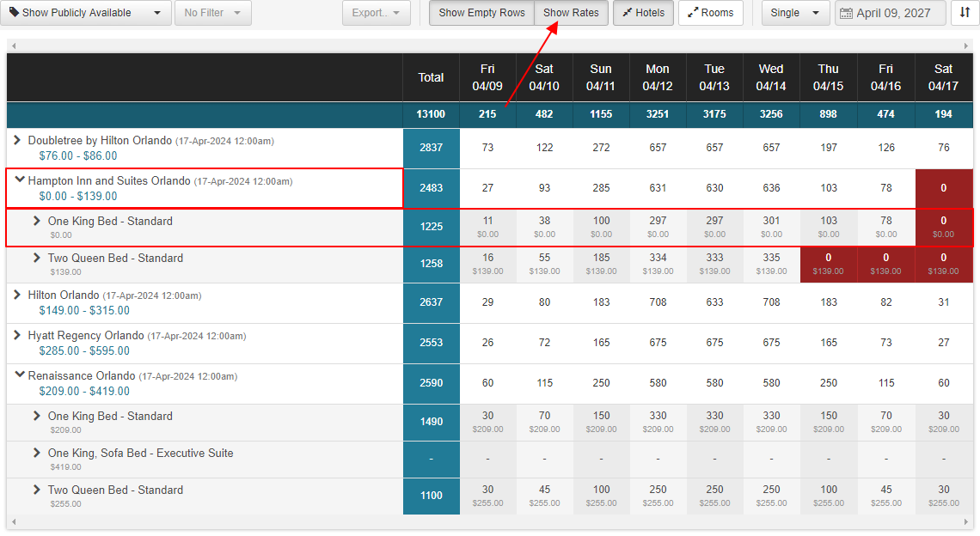Expand Hampton Two Queen Bed - Standard

[x=37, y=258]
